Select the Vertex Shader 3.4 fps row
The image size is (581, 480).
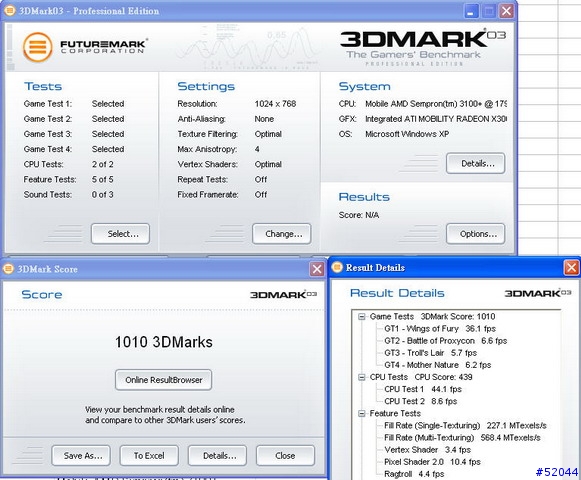428,450
